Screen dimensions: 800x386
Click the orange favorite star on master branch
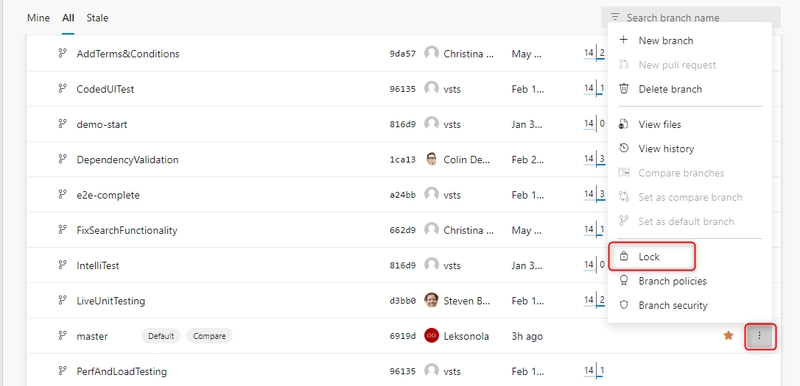[729, 336]
